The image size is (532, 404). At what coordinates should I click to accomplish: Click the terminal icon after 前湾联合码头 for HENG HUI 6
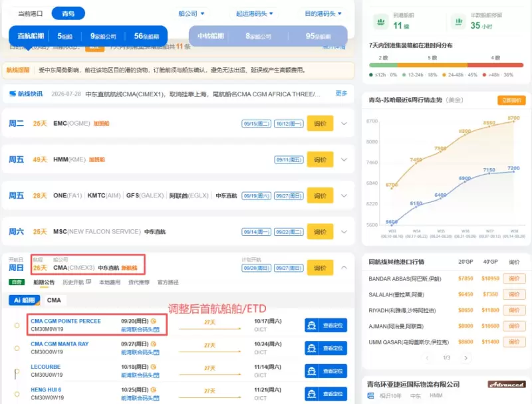point(156,398)
